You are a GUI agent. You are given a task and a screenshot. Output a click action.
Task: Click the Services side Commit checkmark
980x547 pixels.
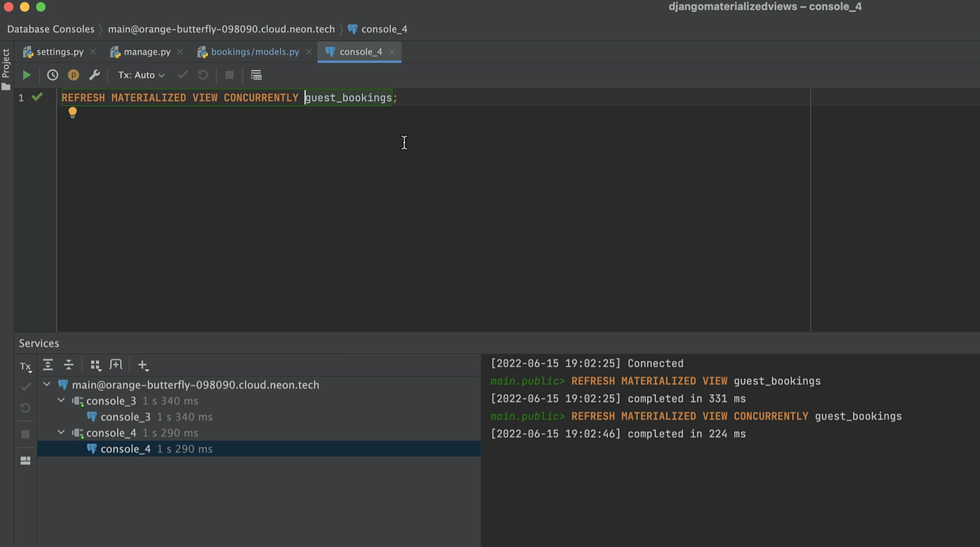[25, 386]
